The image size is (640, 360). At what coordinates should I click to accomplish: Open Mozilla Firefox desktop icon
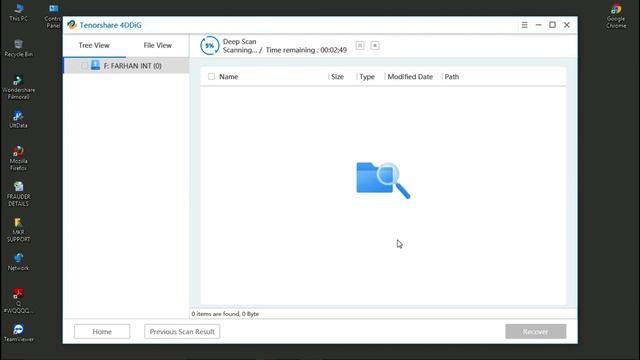tap(18, 158)
